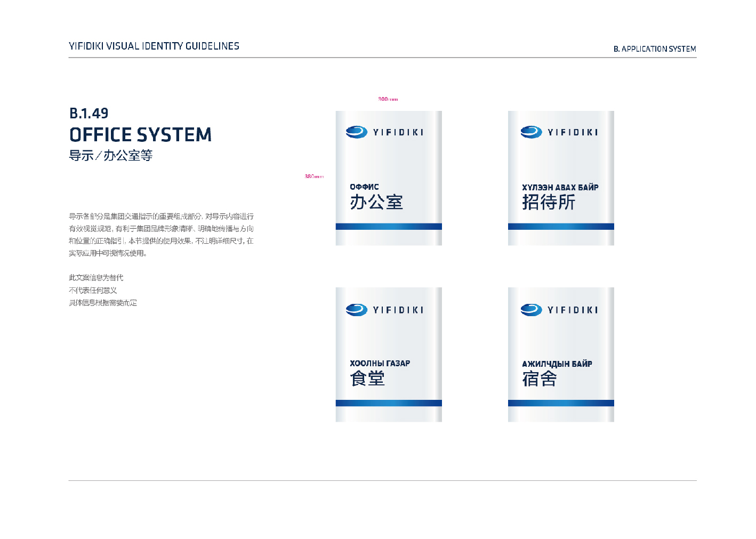Click the ХҮЛЭЭН АВАХ БАЙР label
This screenshot has width=756, height=539.
560,188
